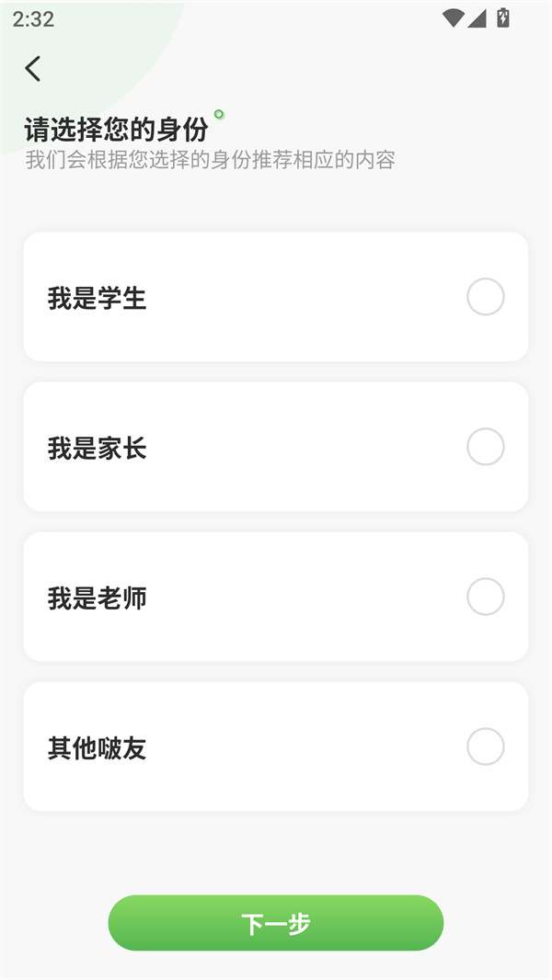Click the status bar at the top
Viewport: 552px width, 980px height.
tap(275, 17)
